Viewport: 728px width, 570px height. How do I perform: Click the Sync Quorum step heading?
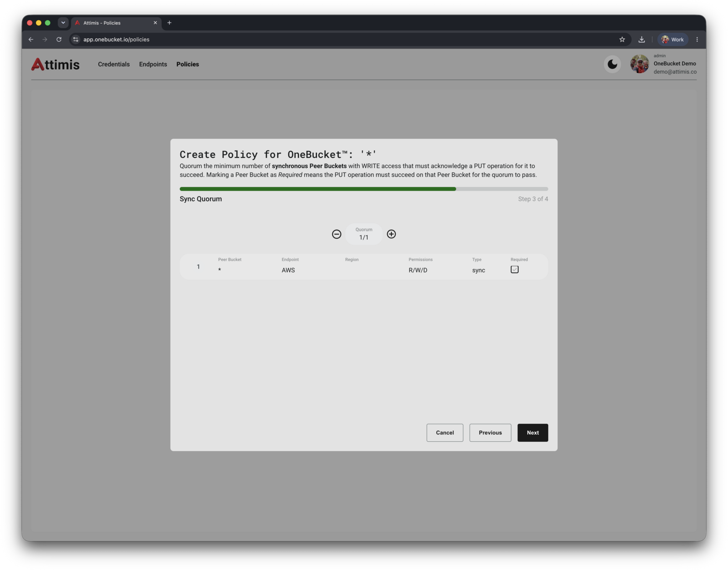point(201,199)
